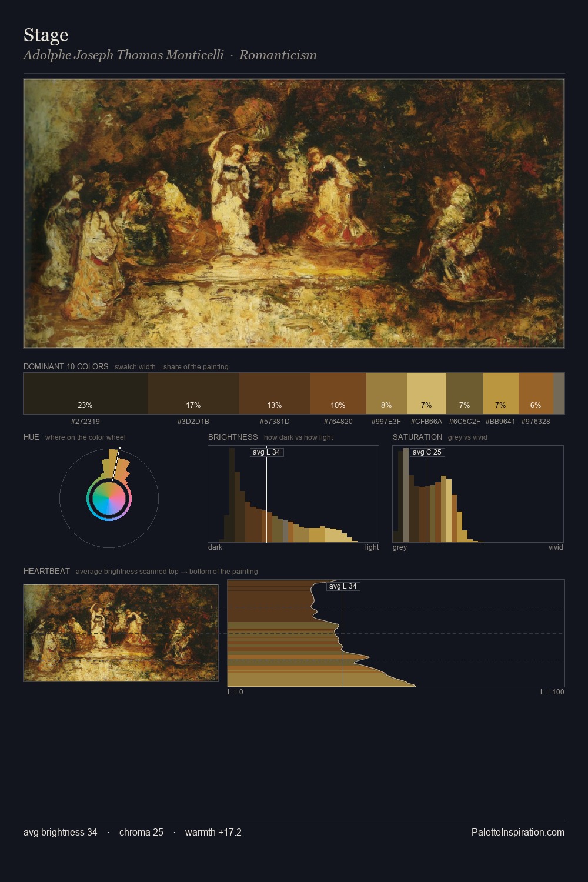
Task: Click the HEARTBEAT section heading
Action: (46, 571)
